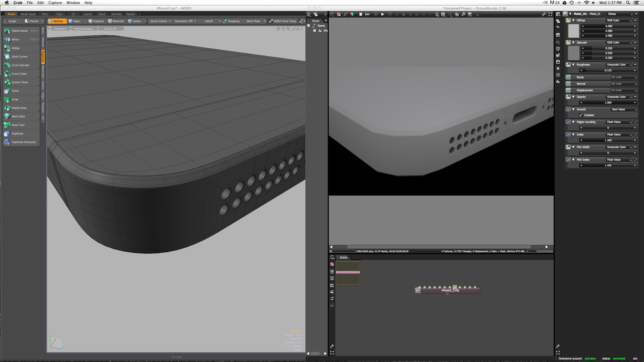
Task: Uncheck the Smooth Enabled checkbox
Action: (581, 115)
